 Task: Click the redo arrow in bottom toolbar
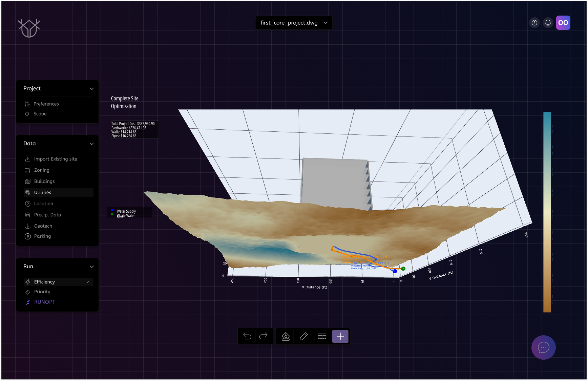(x=264, y=336)
